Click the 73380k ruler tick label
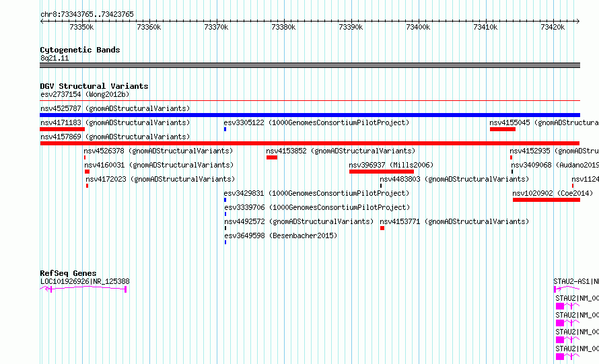Screen dimensions: 599x364 pyautogui.click(x=283, y=27)
